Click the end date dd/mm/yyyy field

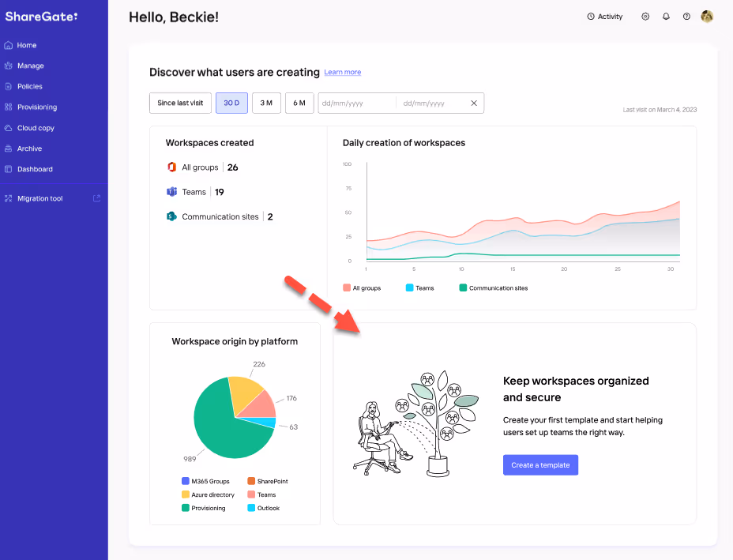click(430, 103)
